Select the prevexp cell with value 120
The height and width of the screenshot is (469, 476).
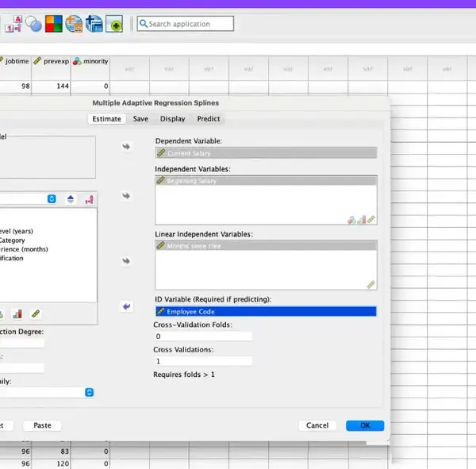pos(51,463)
